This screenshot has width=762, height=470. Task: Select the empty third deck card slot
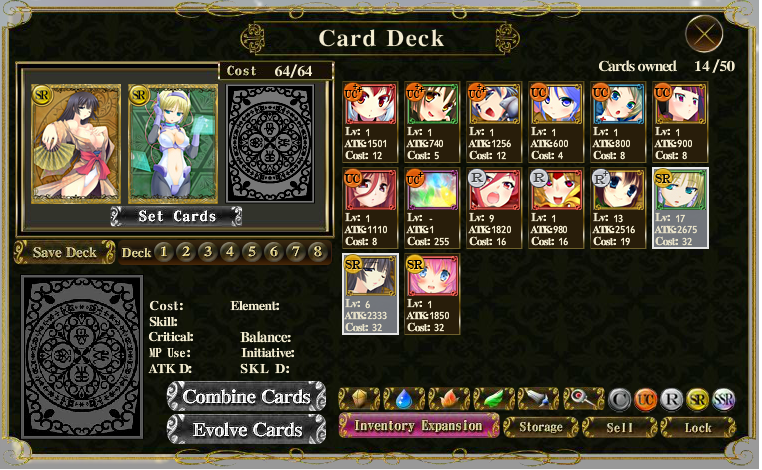[x=271, y=144]
